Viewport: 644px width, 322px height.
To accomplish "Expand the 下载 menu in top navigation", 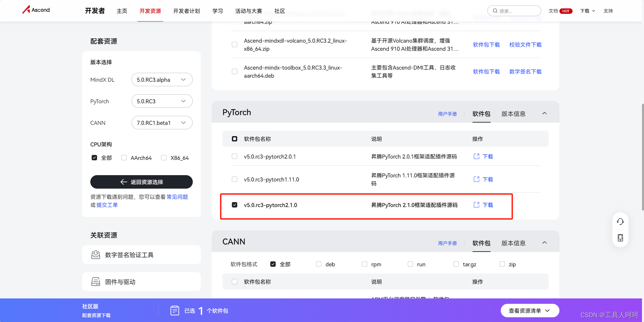I will point(587,11).
